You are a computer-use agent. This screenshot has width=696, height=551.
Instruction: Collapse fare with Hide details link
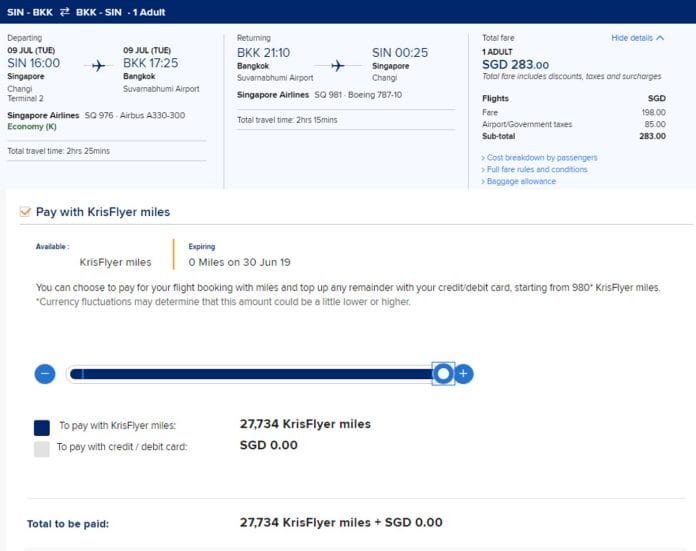(x=637, y=38)
